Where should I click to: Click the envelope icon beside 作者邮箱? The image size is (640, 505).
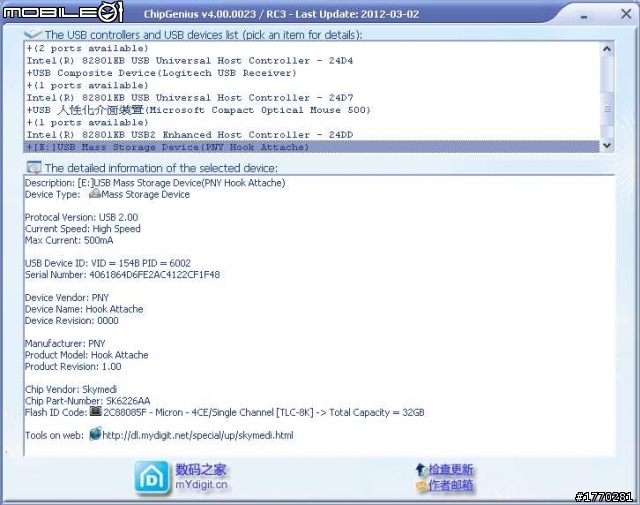click(421, 485)
